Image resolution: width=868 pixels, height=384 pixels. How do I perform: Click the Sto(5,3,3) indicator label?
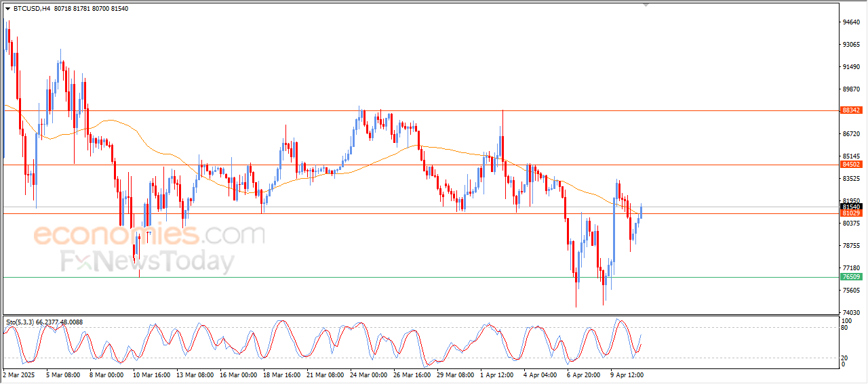[20, 322]
